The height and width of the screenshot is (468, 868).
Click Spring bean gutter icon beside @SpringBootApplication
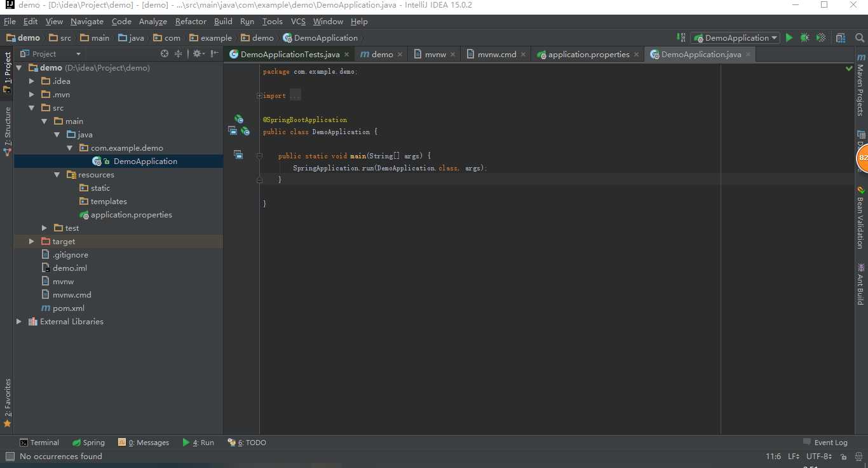[x=239, y=119]
